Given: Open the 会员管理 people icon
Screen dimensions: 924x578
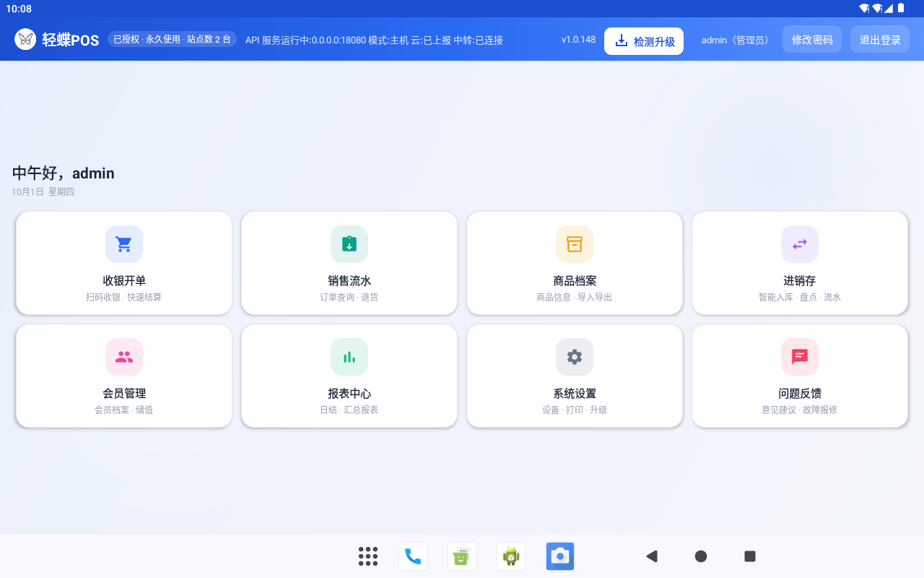Looking at the screenshot, I should pos(124,357).
